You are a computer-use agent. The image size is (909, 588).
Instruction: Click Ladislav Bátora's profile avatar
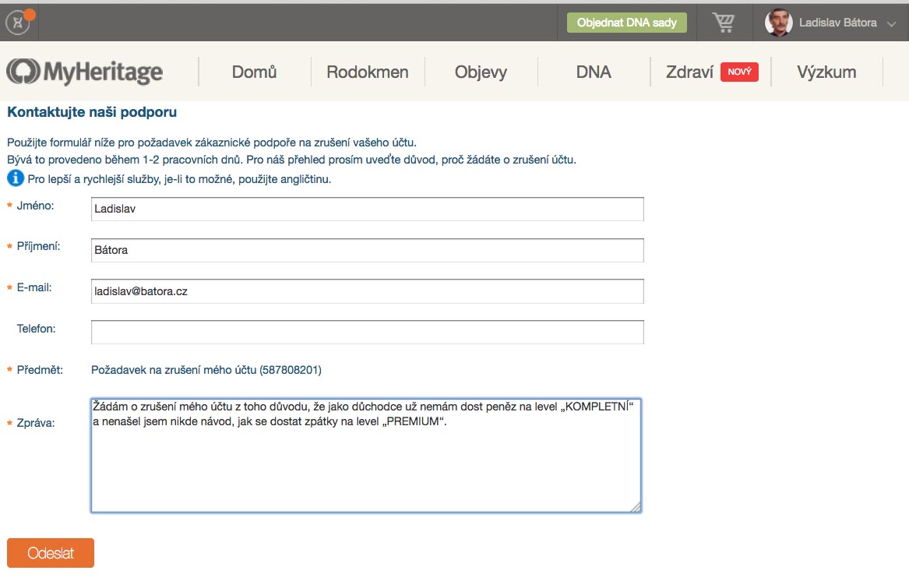[778, 23]
